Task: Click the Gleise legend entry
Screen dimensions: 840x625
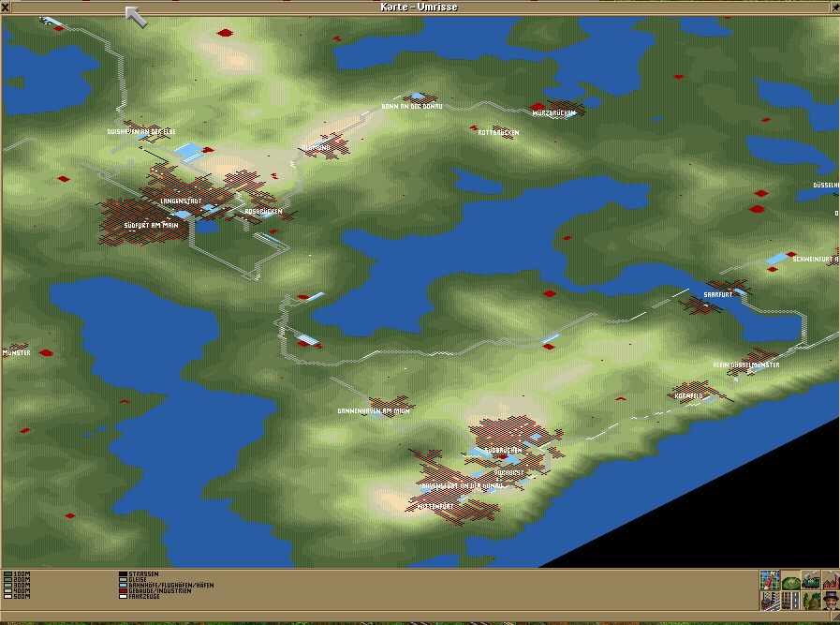Action: tap(133, 579)
